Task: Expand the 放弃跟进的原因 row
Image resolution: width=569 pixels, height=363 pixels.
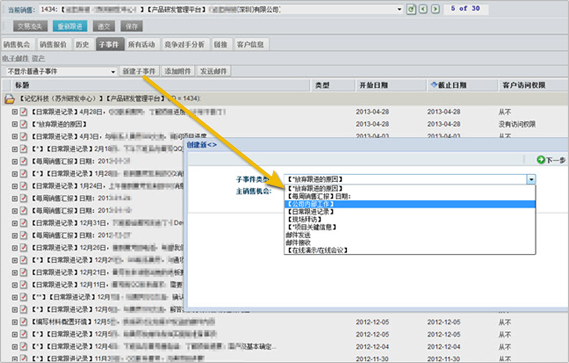Action: (15, 124)
